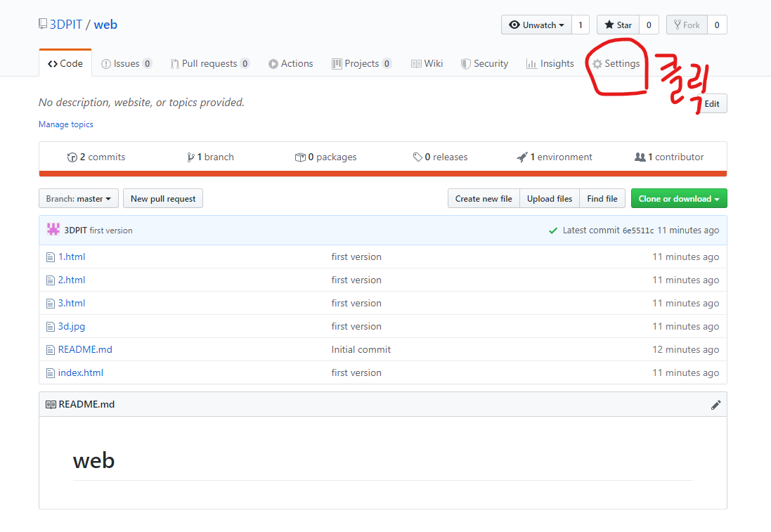Click the 12 minutes ago timestamp
The width and height of the screenshot is (771, 532).
685,349
